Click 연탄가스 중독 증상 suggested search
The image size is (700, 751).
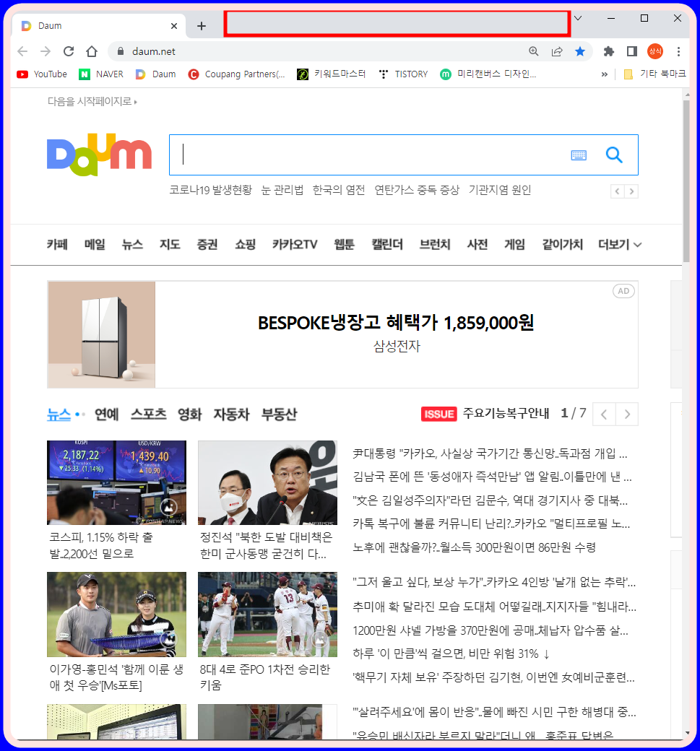tap(417, 190)
